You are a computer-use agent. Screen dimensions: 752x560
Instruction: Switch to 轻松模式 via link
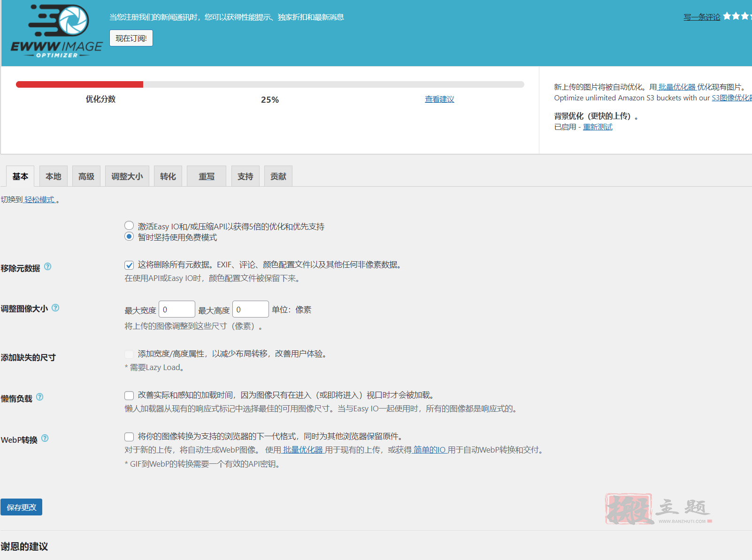pyautogui.click(x=40, y=199)
